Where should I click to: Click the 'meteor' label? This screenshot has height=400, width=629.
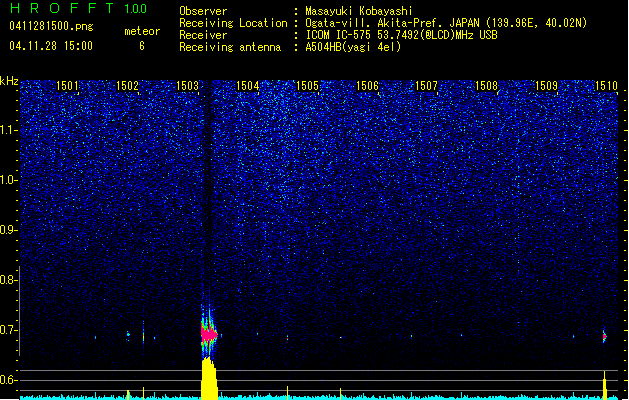tap(142, 31)
